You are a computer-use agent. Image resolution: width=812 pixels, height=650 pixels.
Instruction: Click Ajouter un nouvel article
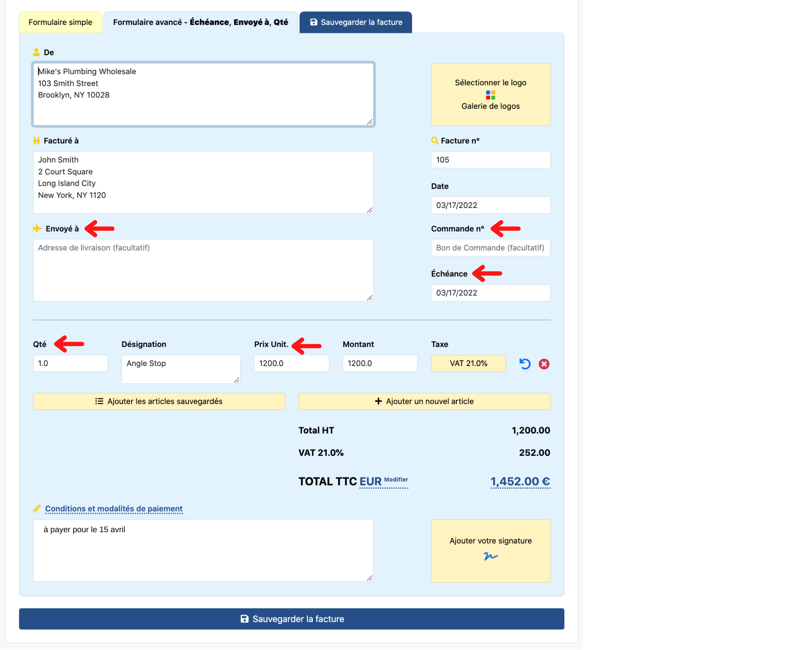tap(424, 401)
